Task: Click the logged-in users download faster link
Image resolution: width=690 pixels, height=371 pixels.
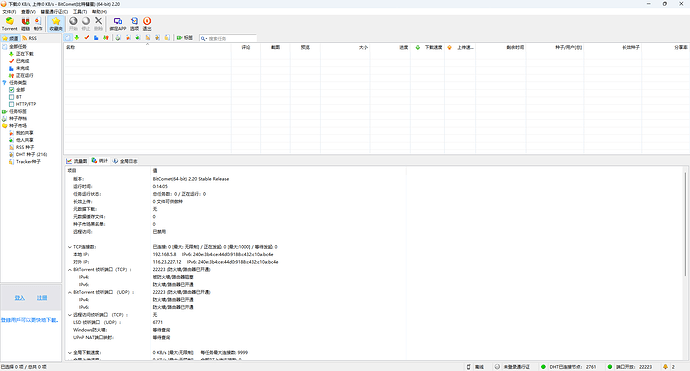Action: pyautogui.click(x=30, y=320)
